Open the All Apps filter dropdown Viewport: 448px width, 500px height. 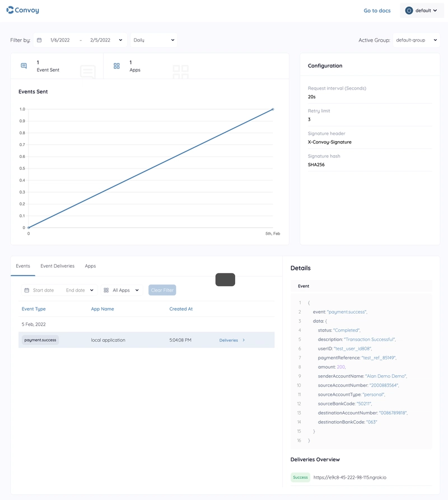click(x=122, y=290)
